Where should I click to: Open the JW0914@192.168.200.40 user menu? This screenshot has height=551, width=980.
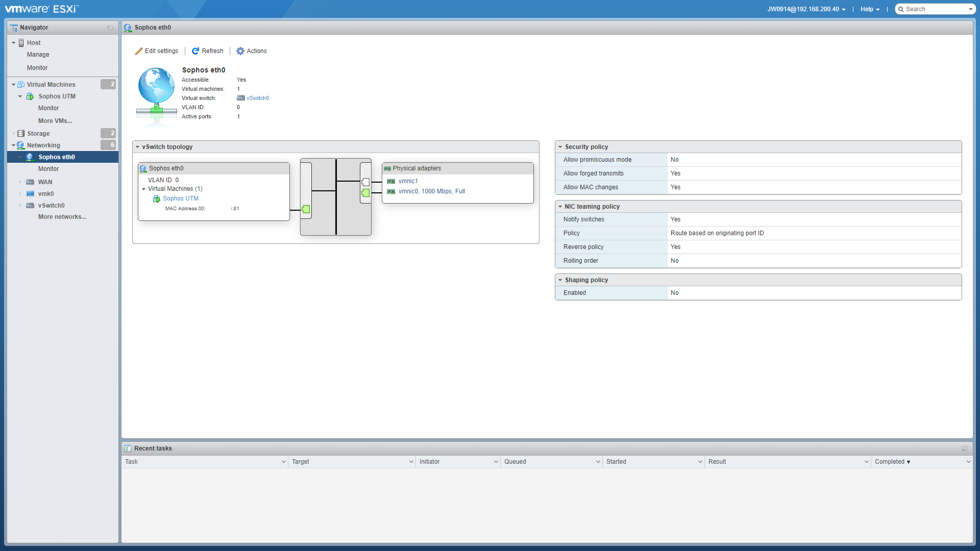[806, 9]
